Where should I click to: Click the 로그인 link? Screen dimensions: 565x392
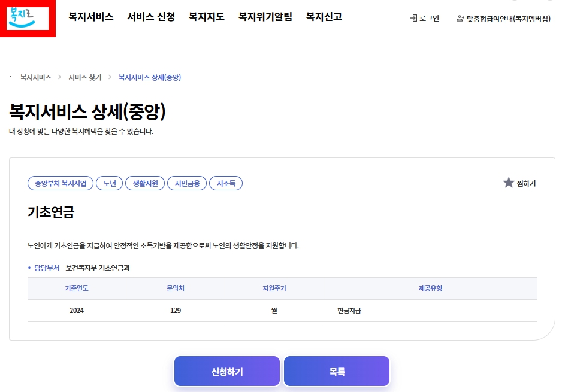coord(429,18)
